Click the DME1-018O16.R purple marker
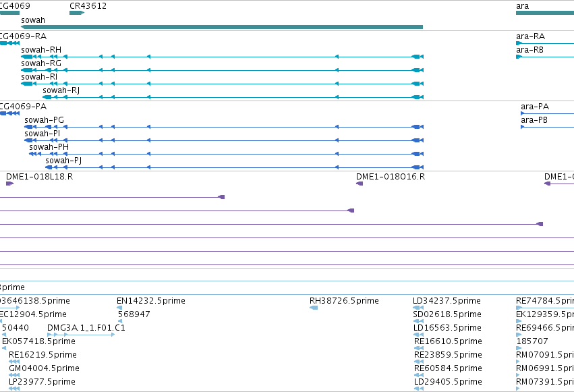This screenshot has height=392, width=574. [360, 184]
